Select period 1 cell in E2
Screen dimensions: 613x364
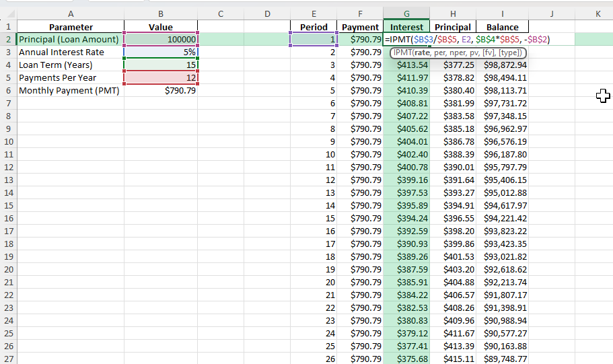[314, 40]
